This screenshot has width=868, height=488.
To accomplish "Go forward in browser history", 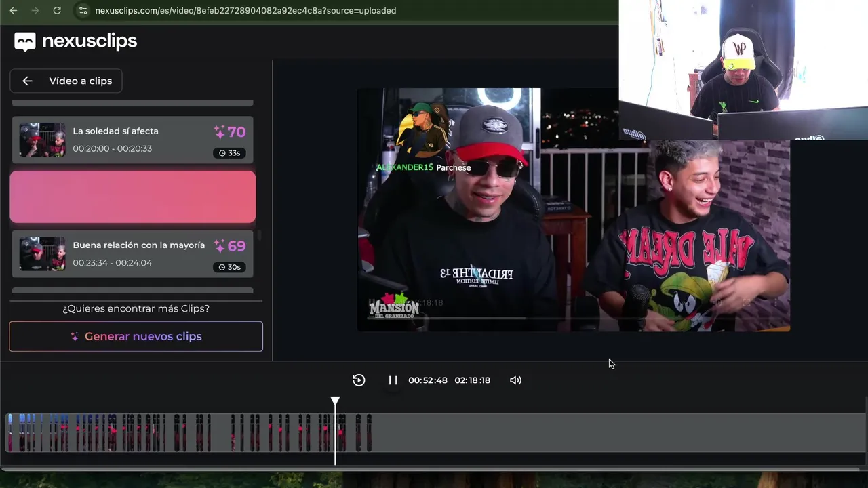I will pos(35,10).
